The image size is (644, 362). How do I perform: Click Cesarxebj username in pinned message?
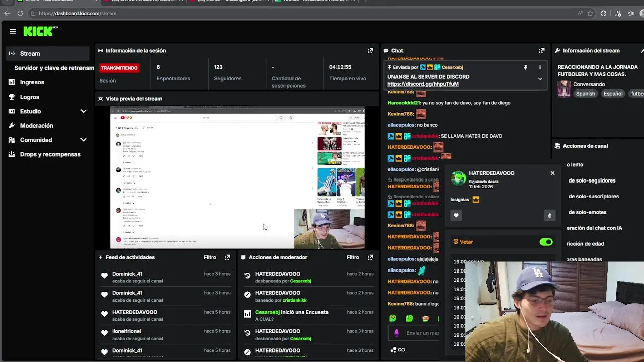click(x=452, y=67)
